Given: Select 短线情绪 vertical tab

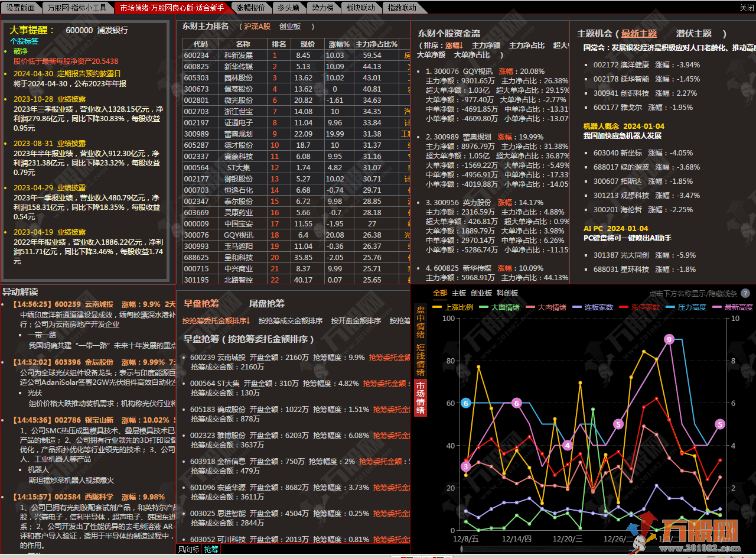Looking at the screenshot, I should [x=421, y=360].
